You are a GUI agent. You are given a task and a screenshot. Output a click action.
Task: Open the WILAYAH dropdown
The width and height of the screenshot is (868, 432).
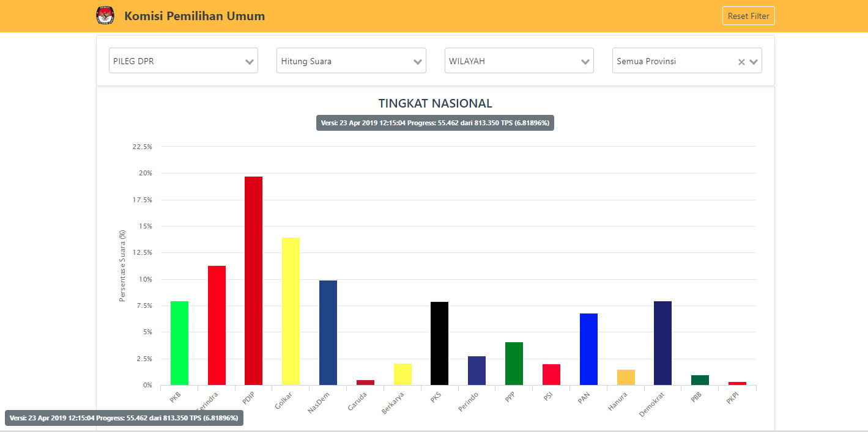519,61
